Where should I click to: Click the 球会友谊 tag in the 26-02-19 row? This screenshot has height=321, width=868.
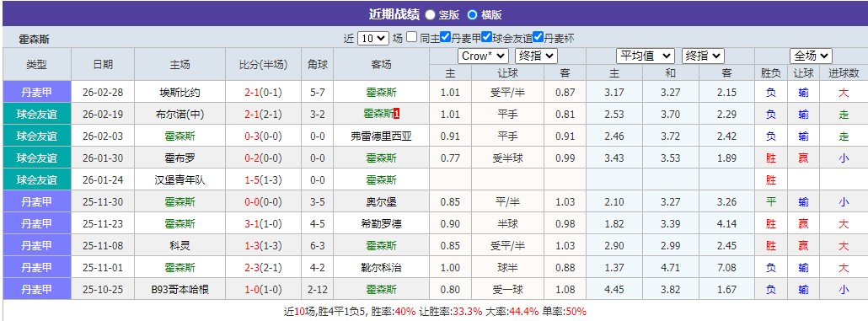tap(36, 114)
